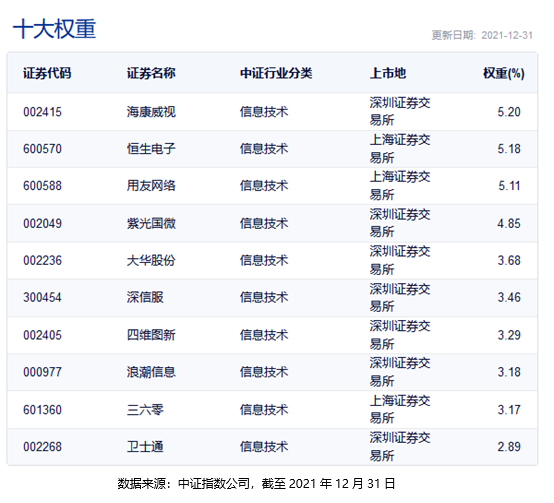The width and height of the screenshot is (554, 503).
Task: Click the 5.20 weight value
Action: click(509, 112)
